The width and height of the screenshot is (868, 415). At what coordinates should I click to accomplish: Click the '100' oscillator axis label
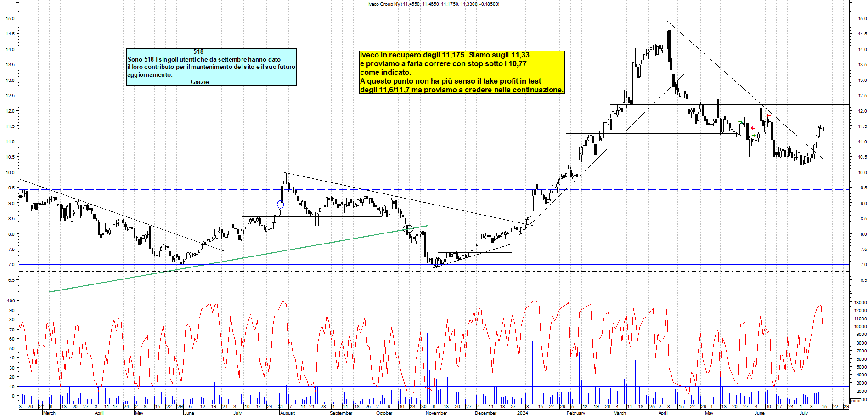click(x=11, y=301)
